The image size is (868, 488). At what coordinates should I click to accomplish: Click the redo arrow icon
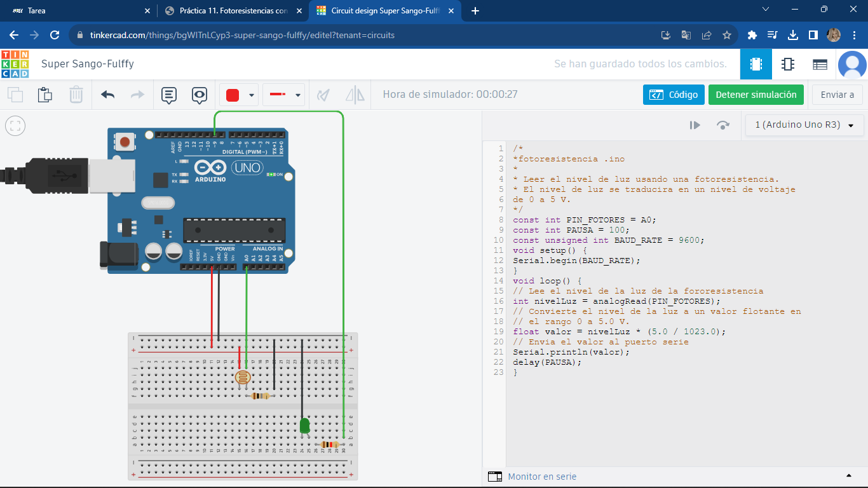(137, 95)
